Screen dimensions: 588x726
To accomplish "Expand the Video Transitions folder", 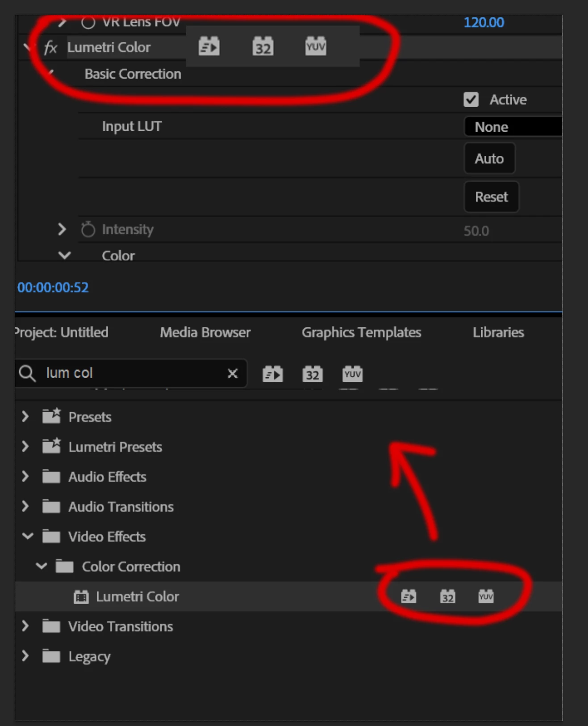I will [x=25, y=626].
